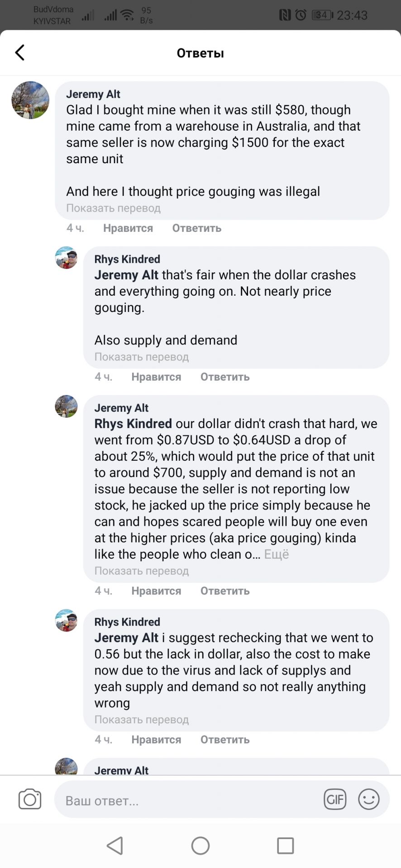Screen dimensions: 401x868
Task: Tap Jeremy Alt's avatar on the top comment
Action: (x=30, y=100)
